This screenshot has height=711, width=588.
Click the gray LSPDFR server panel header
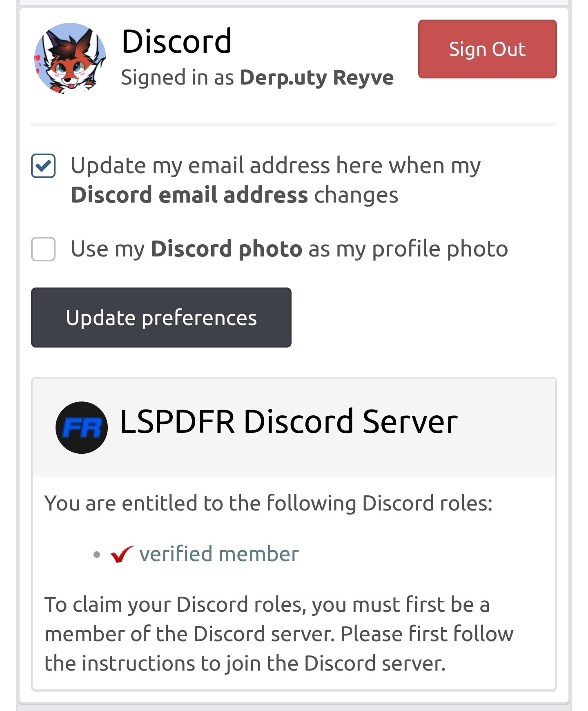click(x=506, y=449)
